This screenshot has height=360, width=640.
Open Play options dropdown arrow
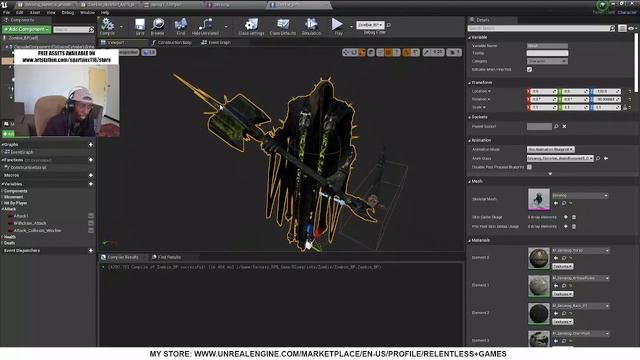[351, 27]
